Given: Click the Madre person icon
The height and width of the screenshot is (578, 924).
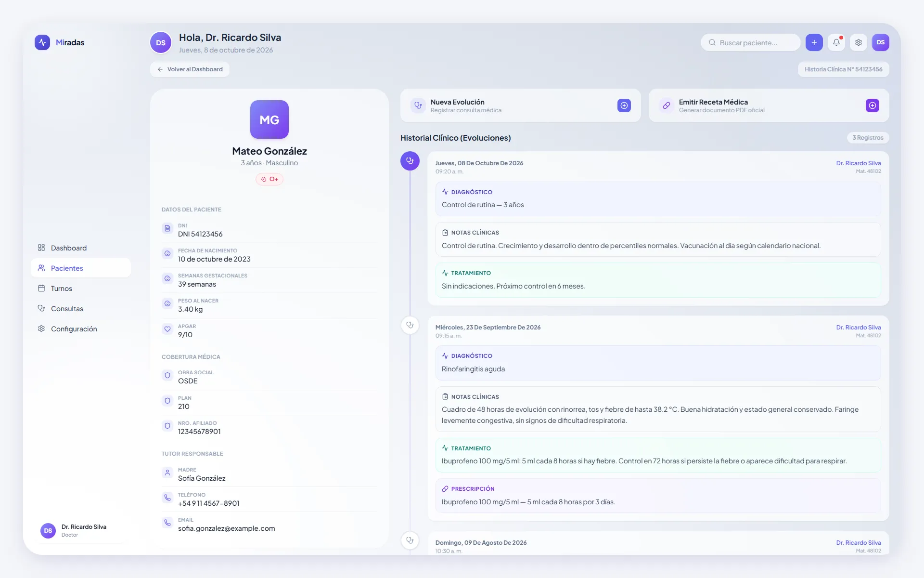Looking at the screenshot, I should pyautogui.click(x=167, y=473).
